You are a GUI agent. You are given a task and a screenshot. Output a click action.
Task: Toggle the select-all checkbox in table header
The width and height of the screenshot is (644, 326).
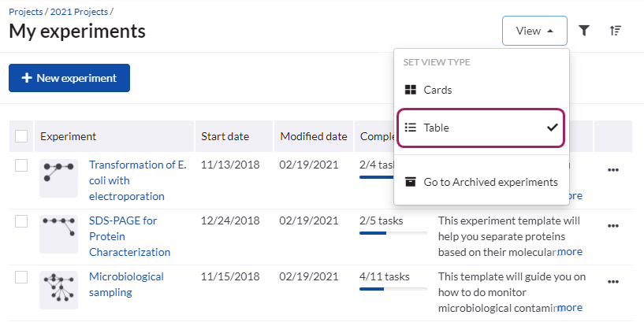(x=21, y=136)
